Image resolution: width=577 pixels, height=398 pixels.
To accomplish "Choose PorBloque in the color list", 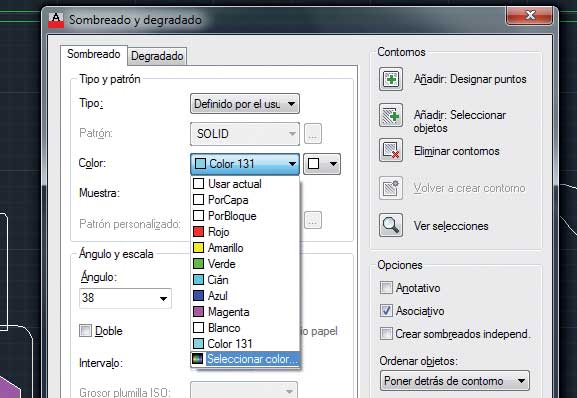I will point(245,216).
